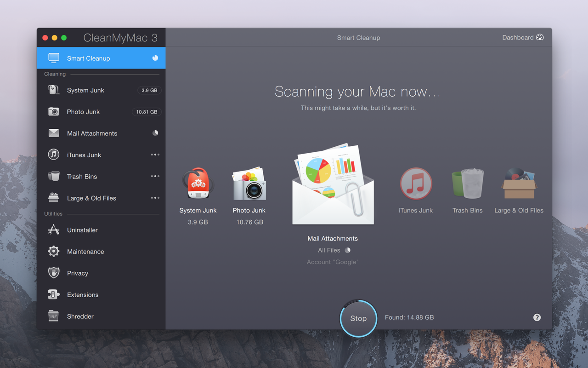Open System Junk module label

tap(85, 90)
